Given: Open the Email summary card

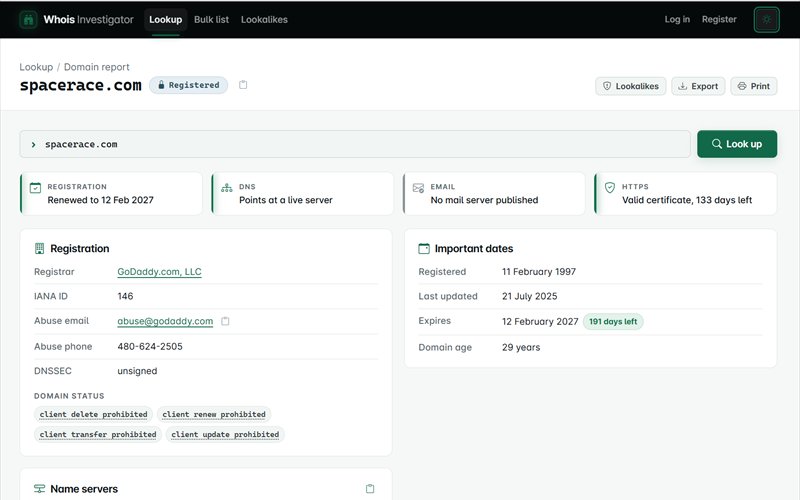Looking at the screenshot, I should [x=494, y=193].
